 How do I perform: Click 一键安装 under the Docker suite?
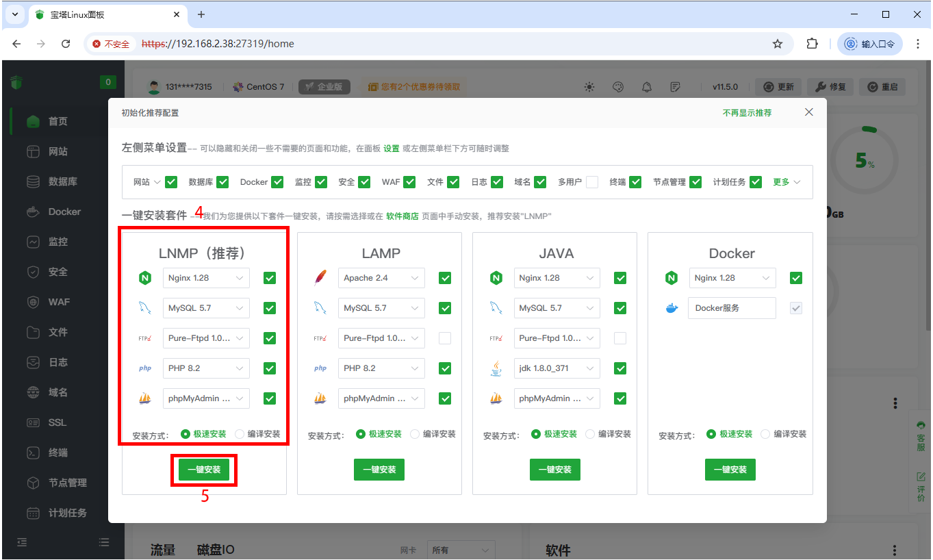pyautogui.click(x=730, y=470)
